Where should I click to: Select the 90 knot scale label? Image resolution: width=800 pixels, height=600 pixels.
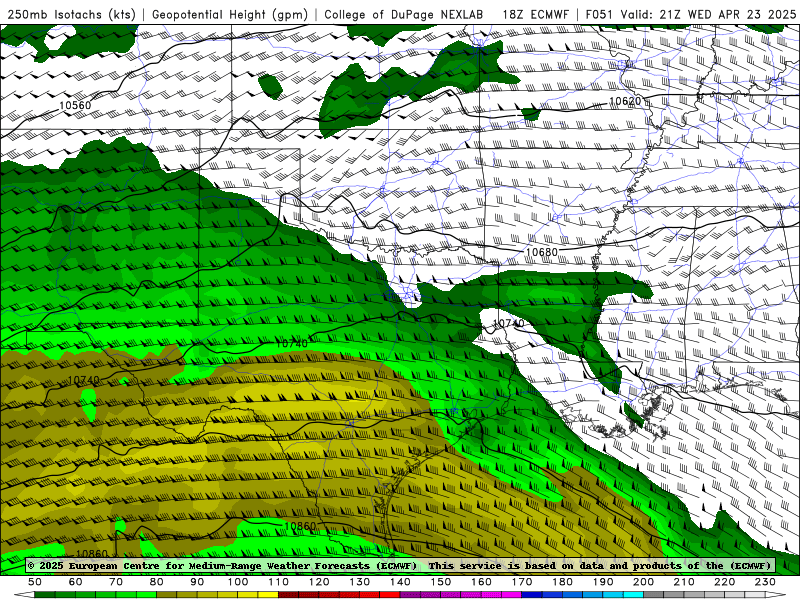(197, 582)
